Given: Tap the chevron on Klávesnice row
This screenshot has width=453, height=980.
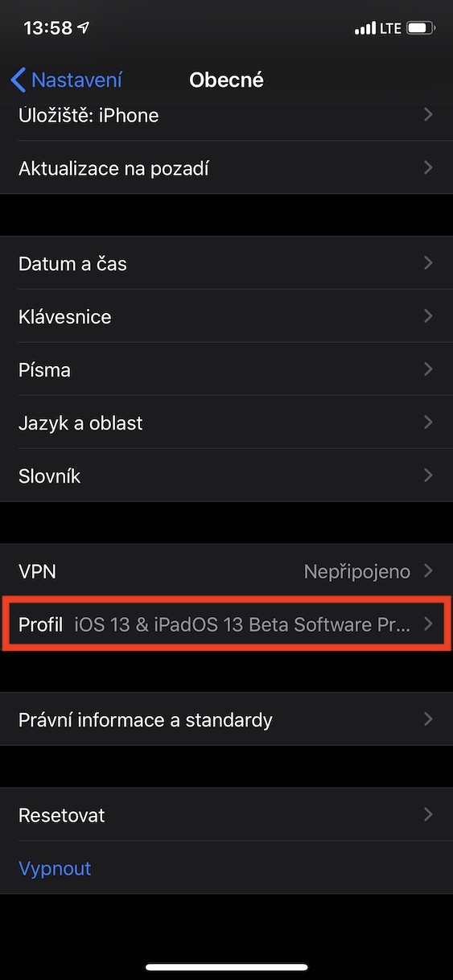Looking at the screenshot, I should point(428,316).
